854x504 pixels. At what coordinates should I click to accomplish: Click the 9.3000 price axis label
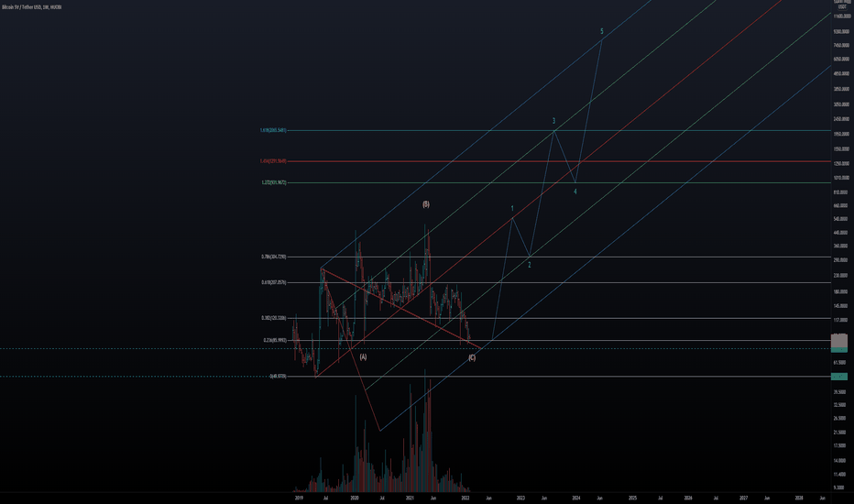coord(840,488)
